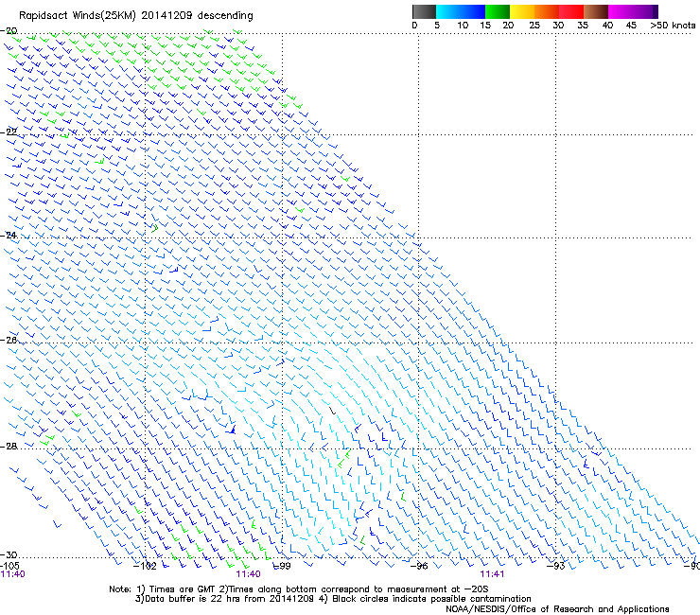Click the gray 0-5 knots color segment
The width and height of the screenshot is (700, 615).
click(x=424, y=11)
